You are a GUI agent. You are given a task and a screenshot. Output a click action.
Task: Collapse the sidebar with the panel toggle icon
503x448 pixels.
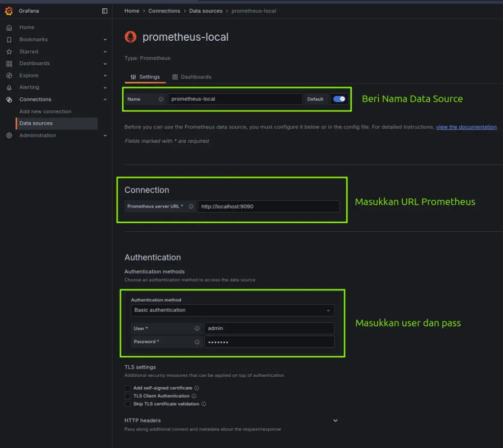104,11
